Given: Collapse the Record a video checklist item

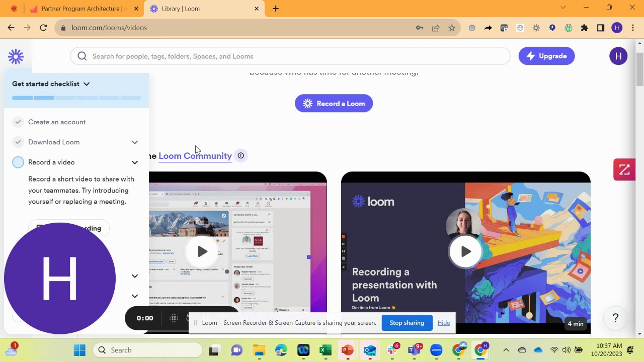Looking at the screenshot, I should point(135,162).
